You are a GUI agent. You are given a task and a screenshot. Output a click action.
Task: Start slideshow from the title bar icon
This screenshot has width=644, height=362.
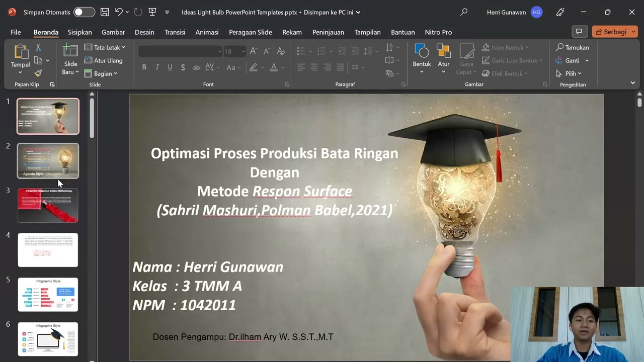152,12
